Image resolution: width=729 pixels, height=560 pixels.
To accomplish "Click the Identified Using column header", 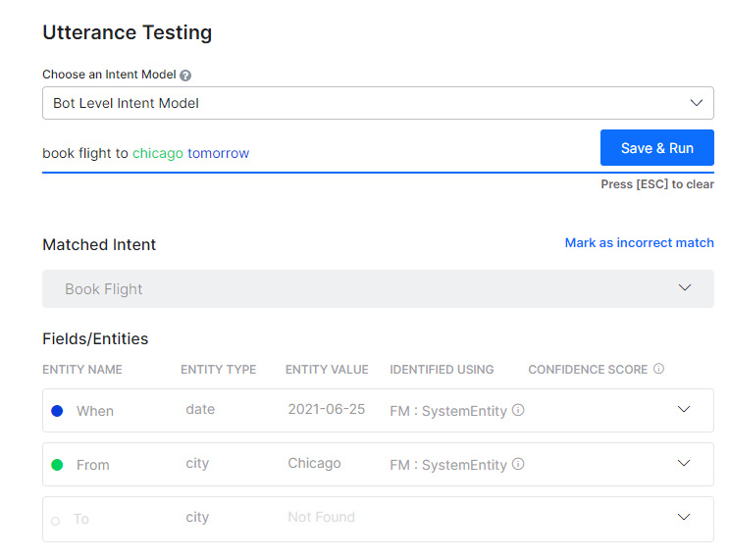I will point(442,370).
